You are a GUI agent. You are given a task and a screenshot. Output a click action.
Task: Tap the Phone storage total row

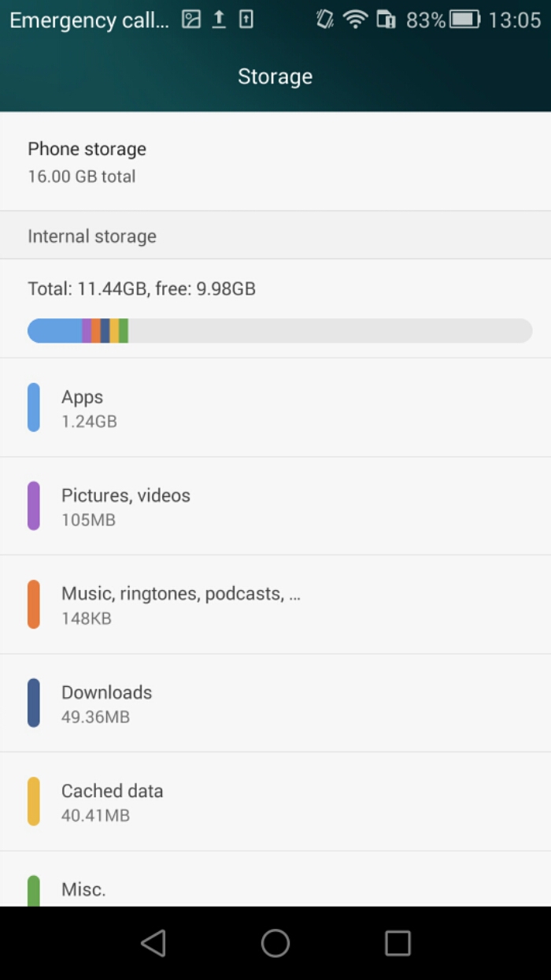pos(275,161)
